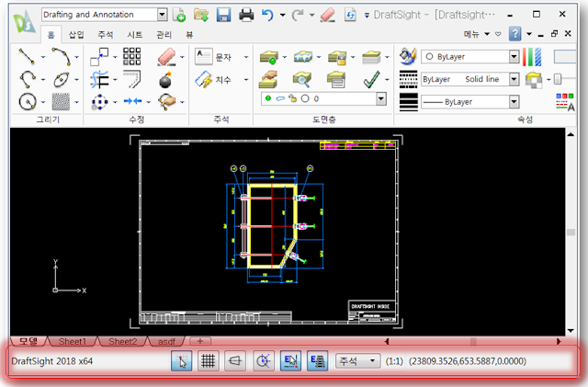Screen dimensions: 588x387
Task: Toggle Polar tracking in status bar
Action: coord(264,361)
